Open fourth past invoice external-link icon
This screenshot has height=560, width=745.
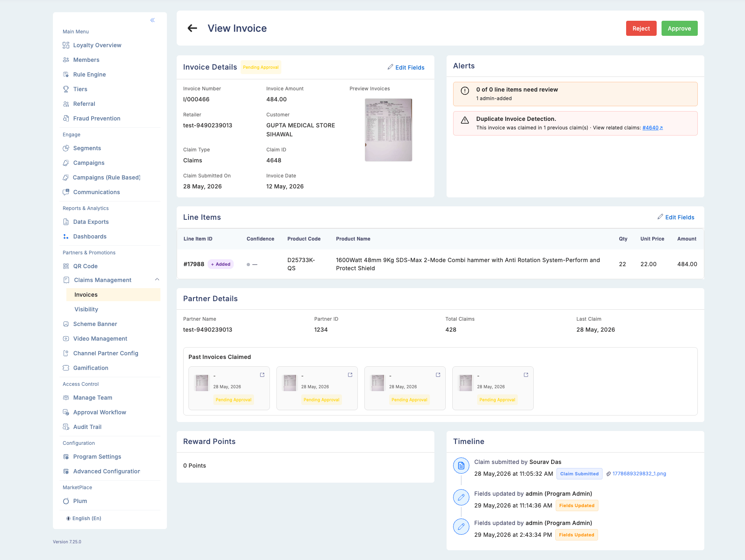click(x=526, y=375)
